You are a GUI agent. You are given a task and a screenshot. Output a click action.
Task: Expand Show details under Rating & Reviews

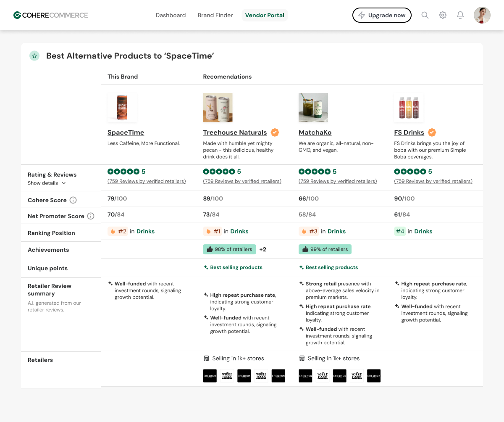coord(47,183)
